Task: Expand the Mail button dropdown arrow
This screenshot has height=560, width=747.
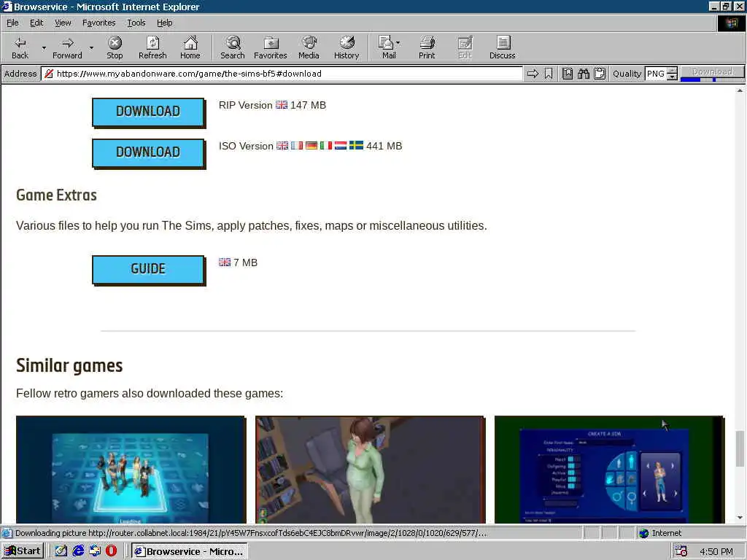Action: [398, 43]
